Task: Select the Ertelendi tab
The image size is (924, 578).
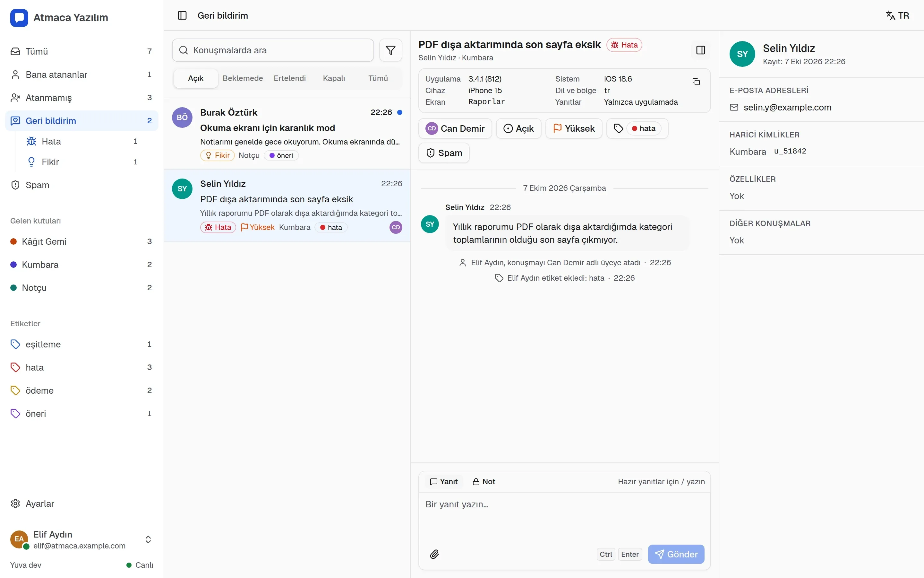Action: [x=290, y=78]
